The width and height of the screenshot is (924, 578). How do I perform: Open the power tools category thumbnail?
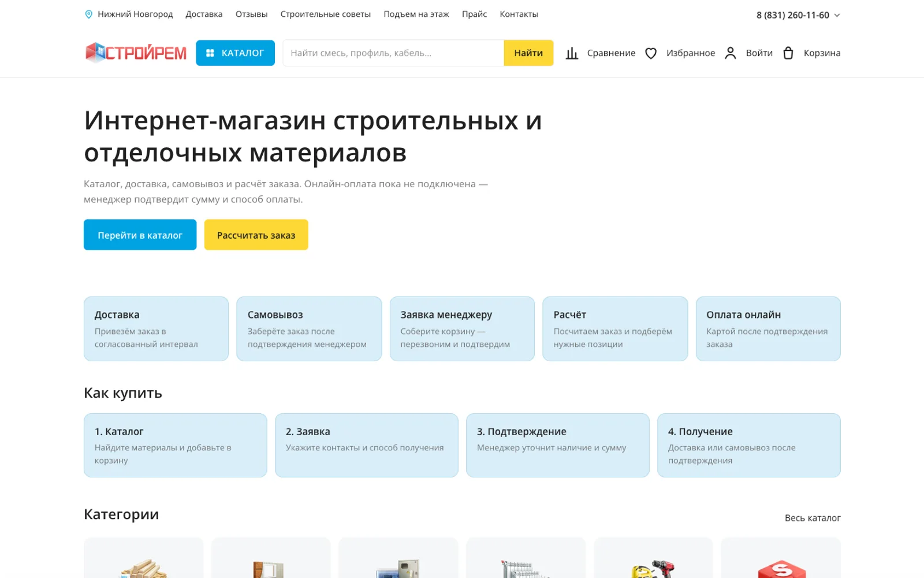[653, 558]
